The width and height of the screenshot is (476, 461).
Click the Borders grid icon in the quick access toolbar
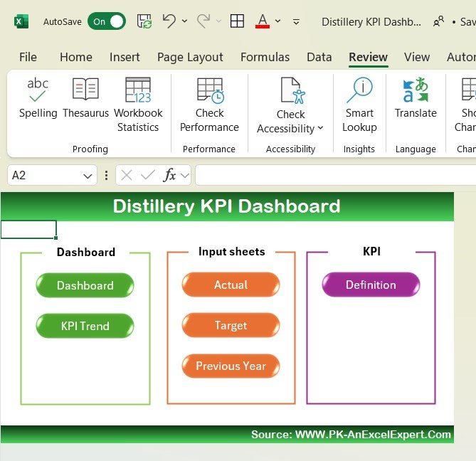click(x=237, y=21)
